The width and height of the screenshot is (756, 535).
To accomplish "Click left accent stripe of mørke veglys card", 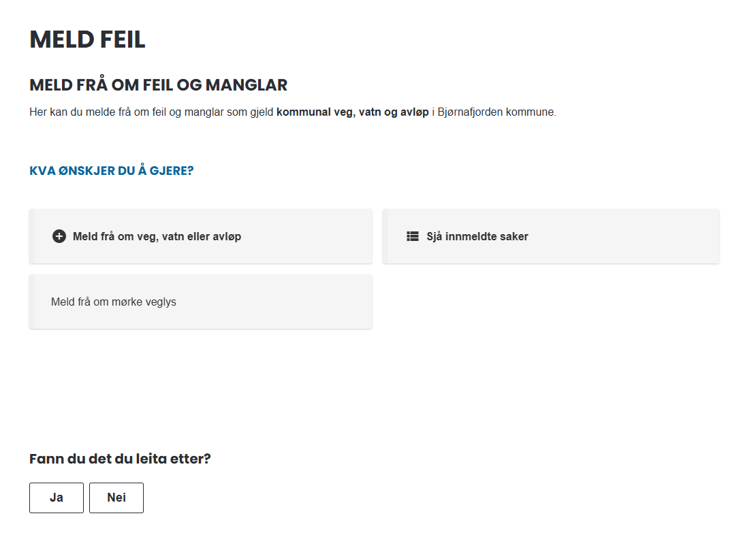I will click(x=31, y=302).
